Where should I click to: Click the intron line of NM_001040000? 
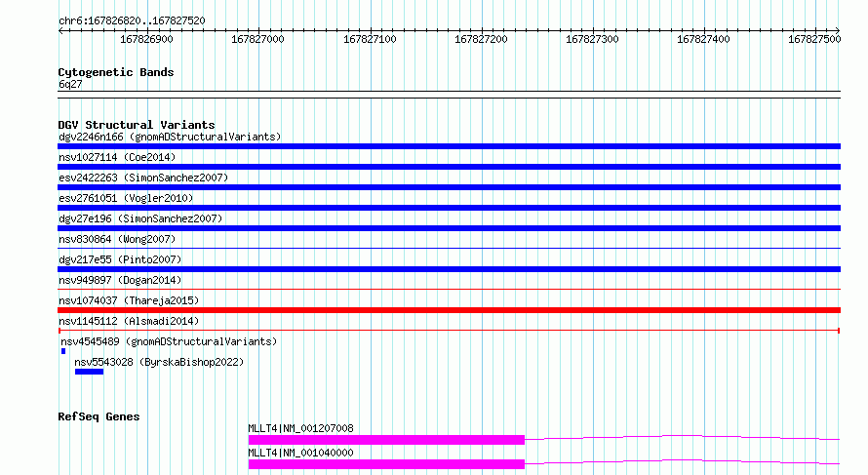683,460
